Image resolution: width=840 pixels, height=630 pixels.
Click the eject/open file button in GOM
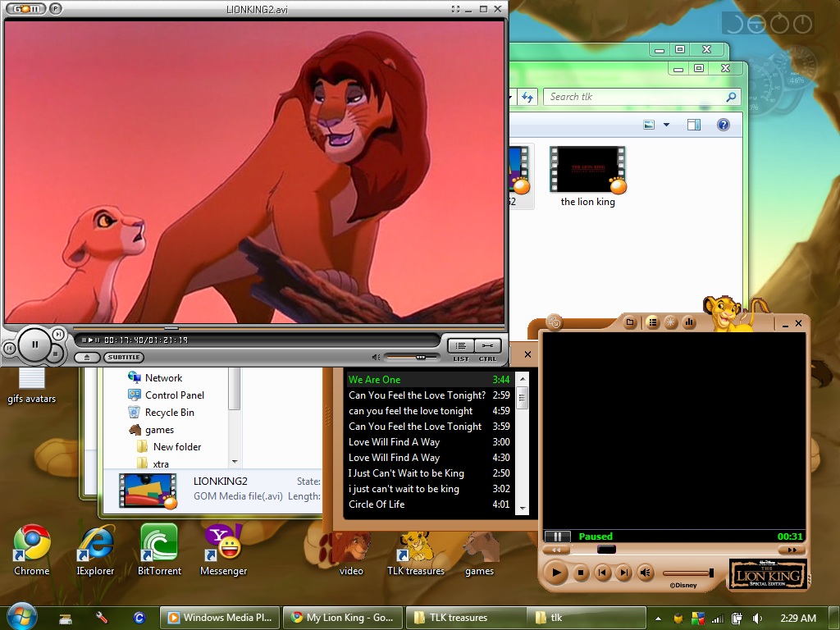click(x=87, y=358)
